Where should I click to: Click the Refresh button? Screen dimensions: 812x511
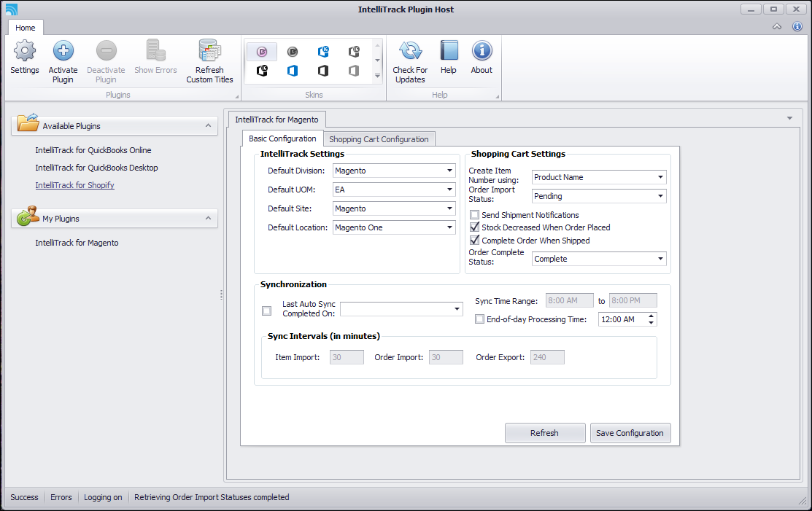545,433
